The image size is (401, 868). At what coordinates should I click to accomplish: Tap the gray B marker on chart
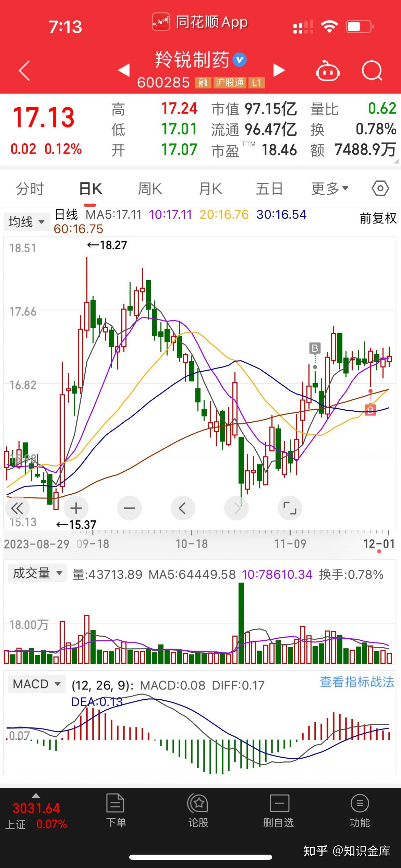tap(314, 348)
